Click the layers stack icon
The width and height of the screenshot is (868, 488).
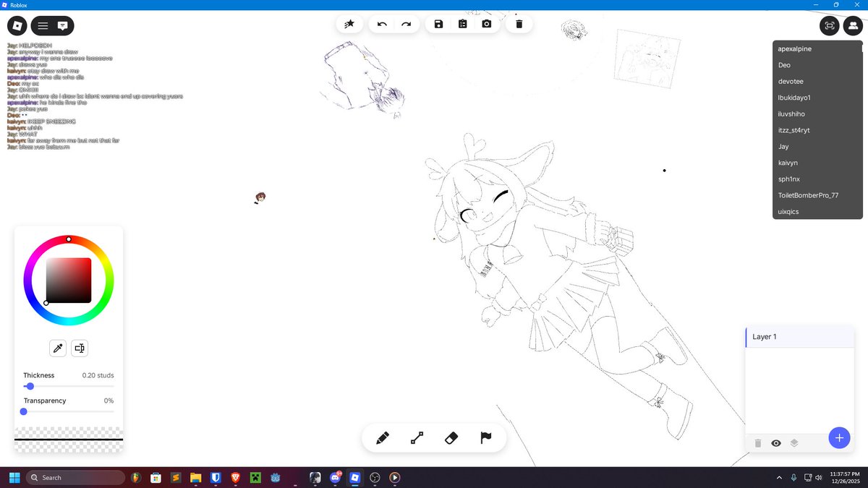794,443
